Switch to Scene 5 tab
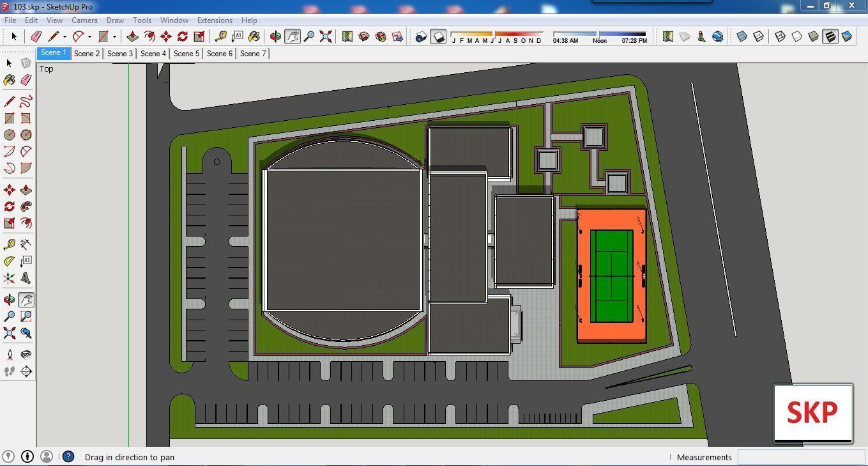Screen dimensions: 868x466 187,54
